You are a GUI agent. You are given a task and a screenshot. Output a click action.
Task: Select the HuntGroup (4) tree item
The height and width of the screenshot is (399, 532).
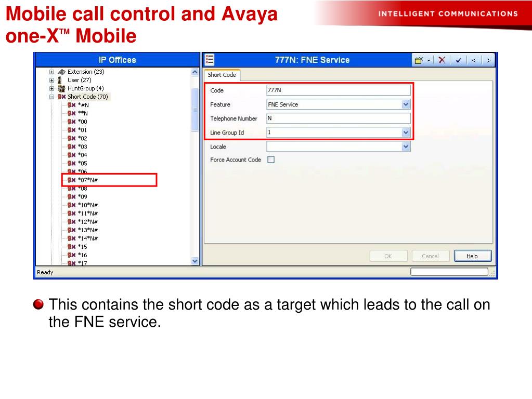pos(85,88)
